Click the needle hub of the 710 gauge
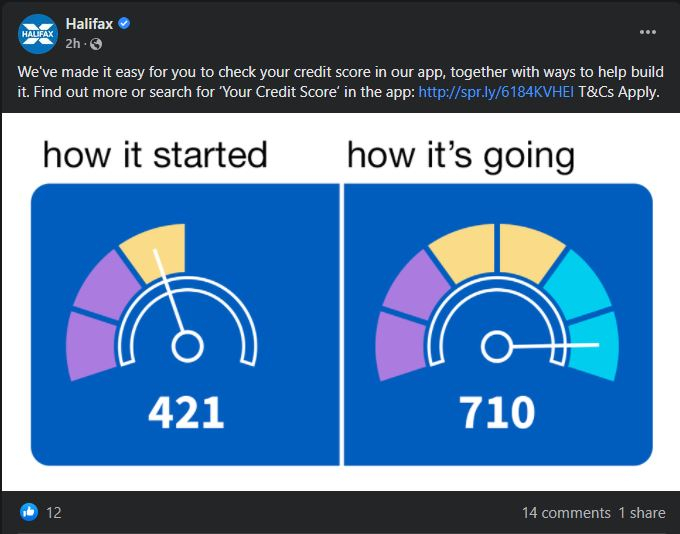680x534 pixels. pos(497,346)
